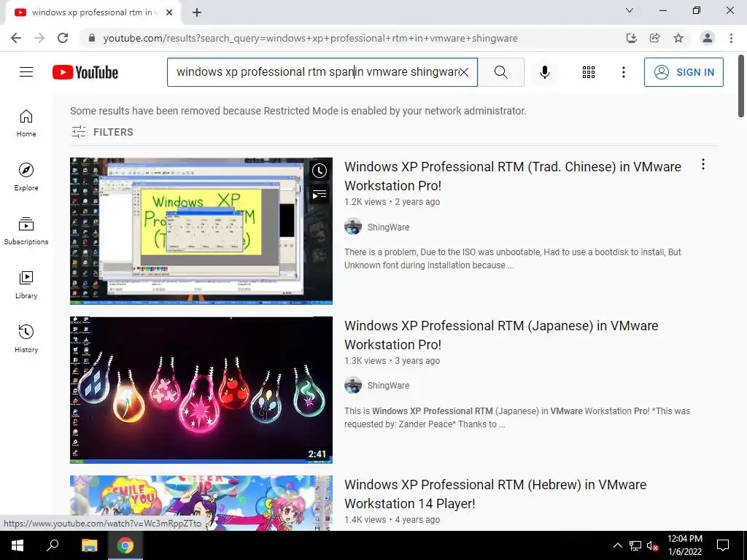This screenshot has width=747, height=560.
Task: Click the muted volume tray icon
Action: (652, 545)
